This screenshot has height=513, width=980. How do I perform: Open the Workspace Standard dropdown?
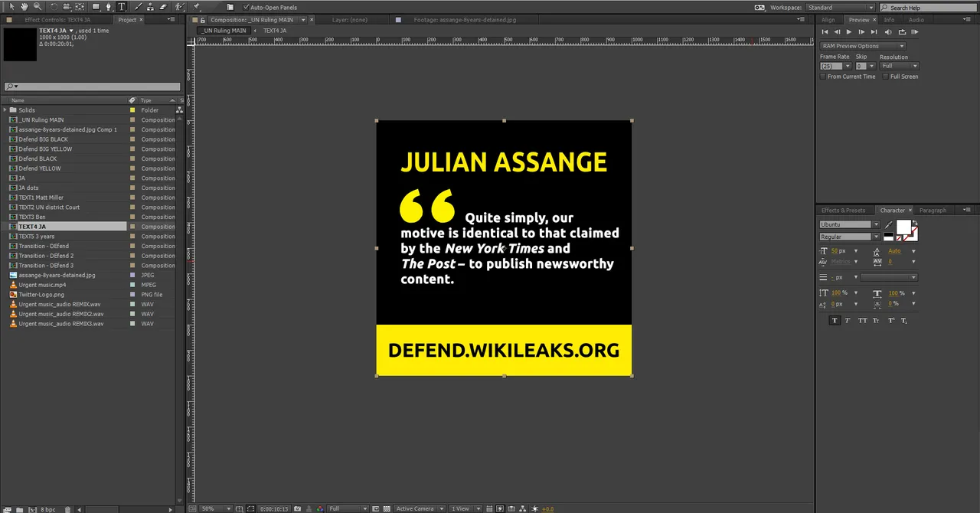(x=839, y=8)
